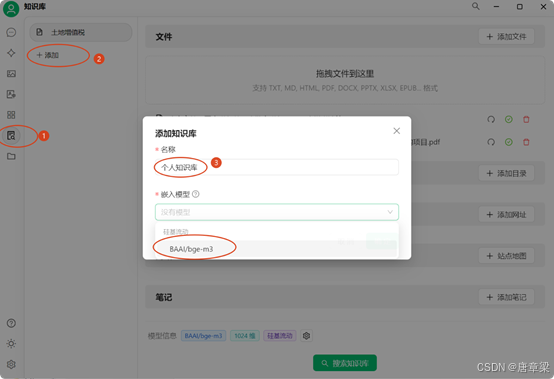Screen dimensions: 554x379
Task: Focus the 名称 input field
Action: tap(277, 167)
